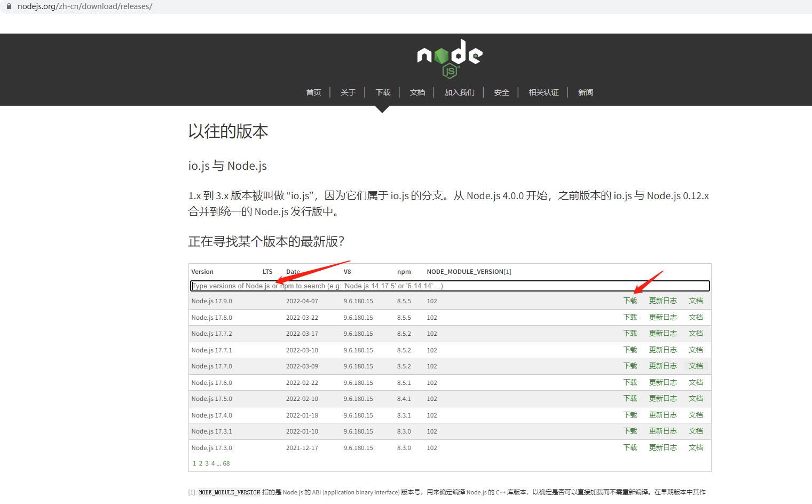Click the browser address bar
The image size is (812, 504).
coord(214,6)
